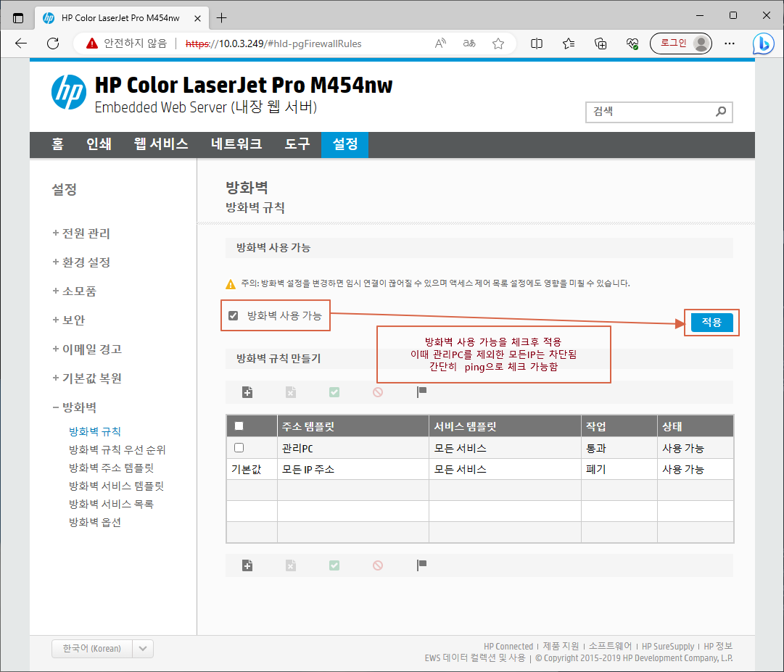Click the green enable rule icon in the lower toolbar
784x672 pixels.
click(334, 565)
